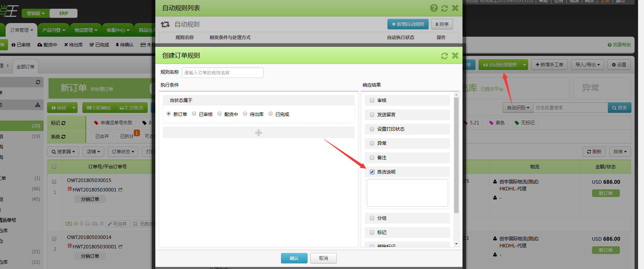Open the 订单管理 menu dropdown
The image size is (644, 269).
22,30
